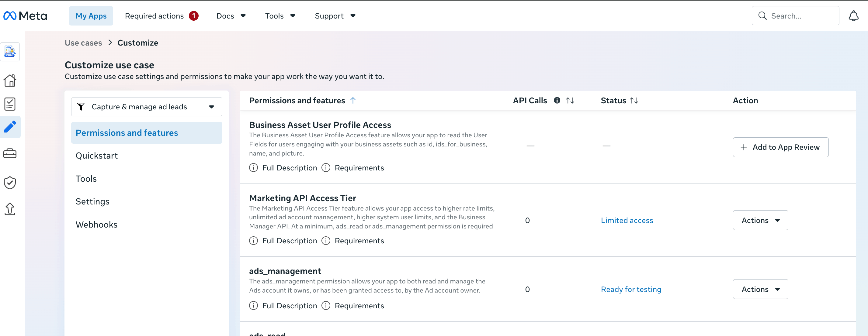Open Settings in side menu

[92, 202]
